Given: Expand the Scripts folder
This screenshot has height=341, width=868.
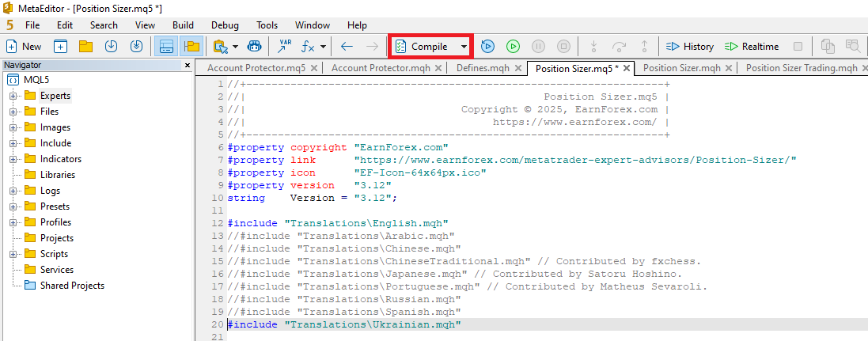Looking at the screenshot, I should (x=13, y=254).
